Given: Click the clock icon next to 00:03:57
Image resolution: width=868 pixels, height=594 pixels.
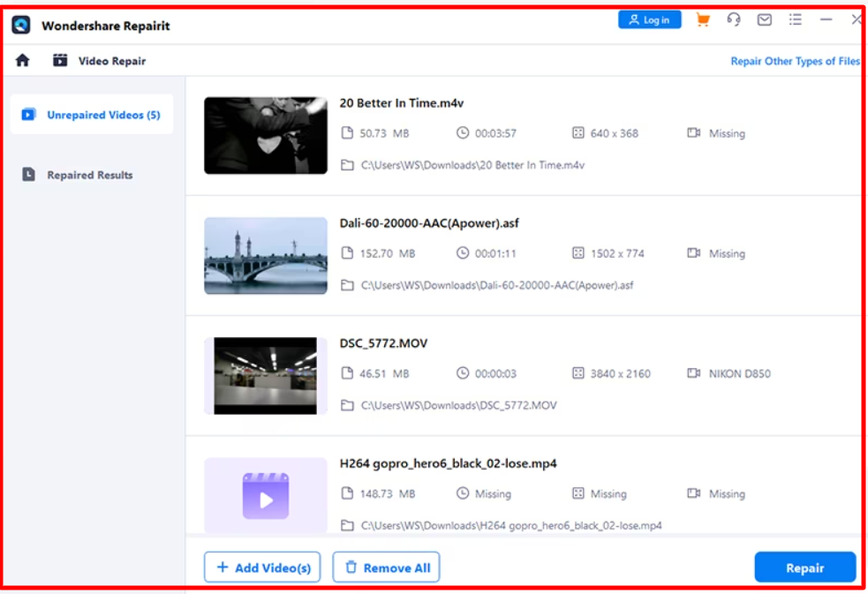Looking at the screenshot, I should [x=462, y=132].
